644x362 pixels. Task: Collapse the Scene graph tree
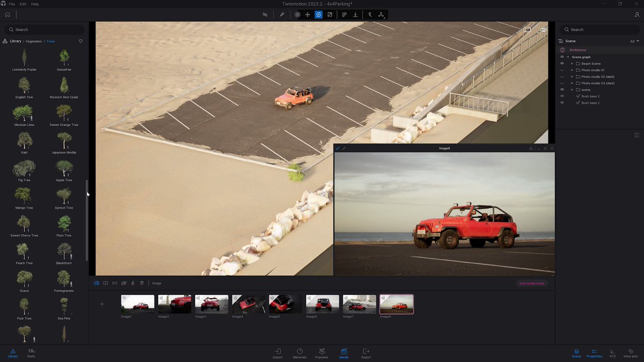tap(568, 57)
